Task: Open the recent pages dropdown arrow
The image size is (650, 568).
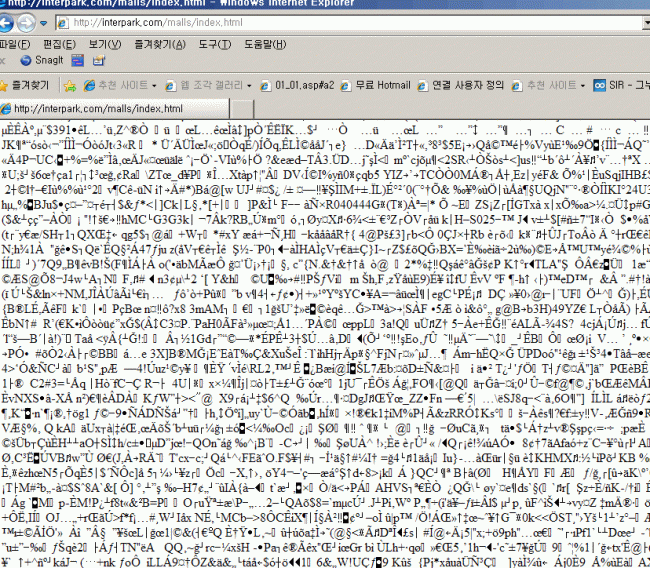Action: 43,23
